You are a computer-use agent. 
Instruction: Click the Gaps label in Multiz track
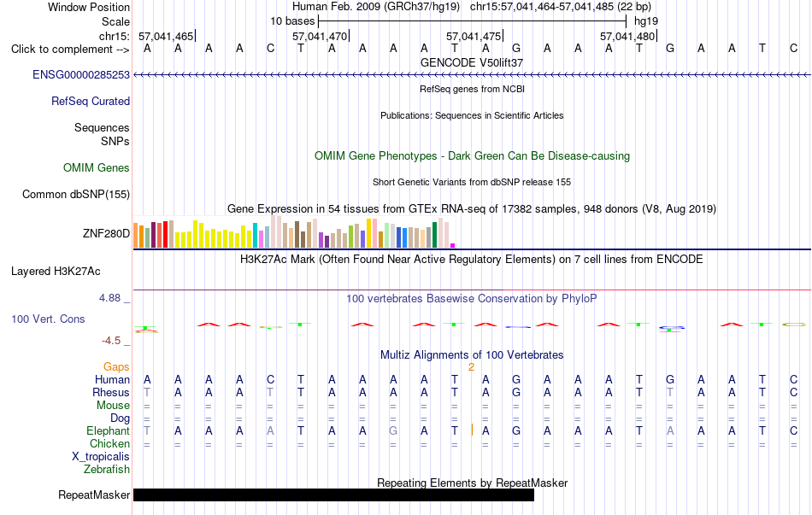point(116,367)
